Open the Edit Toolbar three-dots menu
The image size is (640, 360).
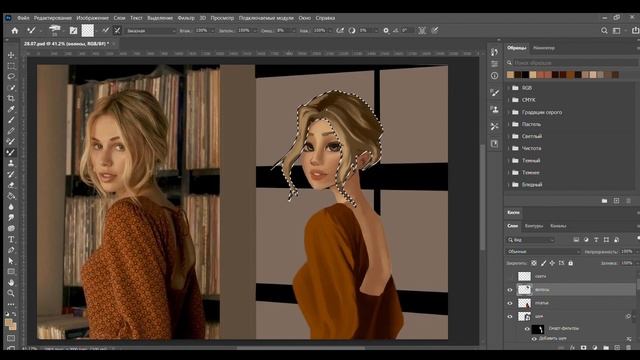point(11,304)
